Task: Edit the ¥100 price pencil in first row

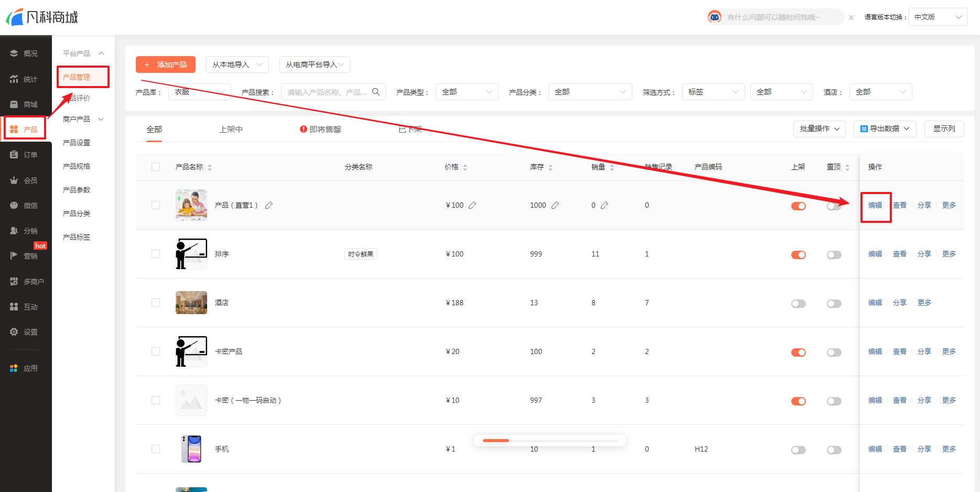Action: pos(472,205)
